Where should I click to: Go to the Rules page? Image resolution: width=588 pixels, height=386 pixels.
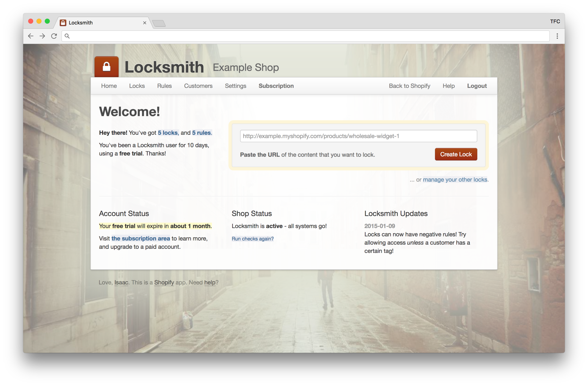coord(164,86)
